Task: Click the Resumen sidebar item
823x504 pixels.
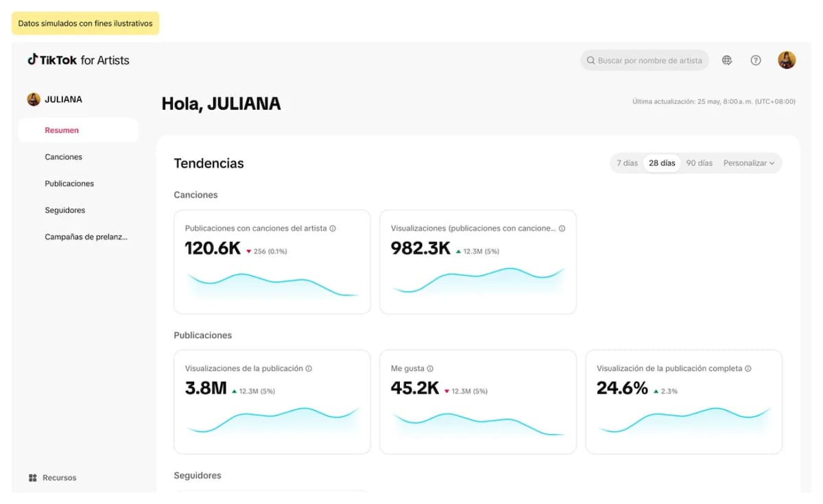Action: [x=62, y=130]
